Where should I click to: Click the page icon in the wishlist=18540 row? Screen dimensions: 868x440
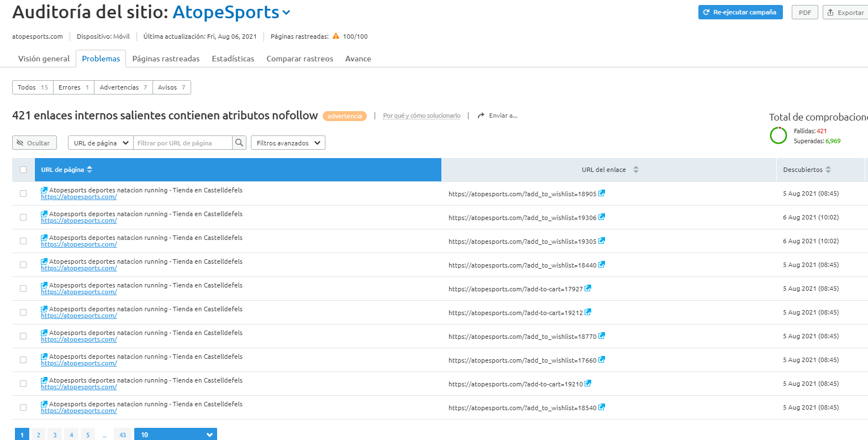tap(44, 404)
